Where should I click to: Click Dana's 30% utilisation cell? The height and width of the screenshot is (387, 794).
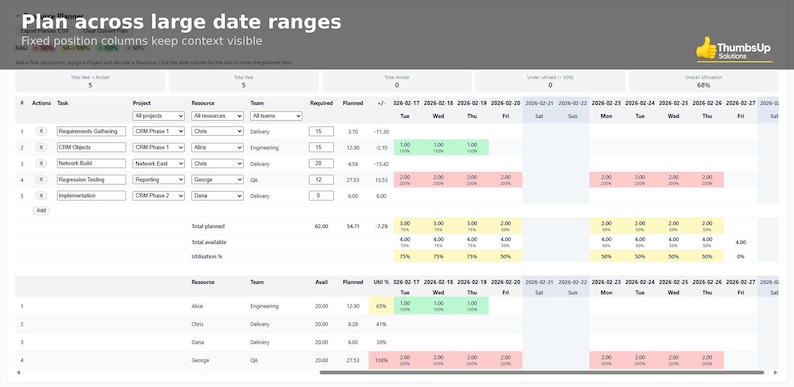(x=381, y=342)
